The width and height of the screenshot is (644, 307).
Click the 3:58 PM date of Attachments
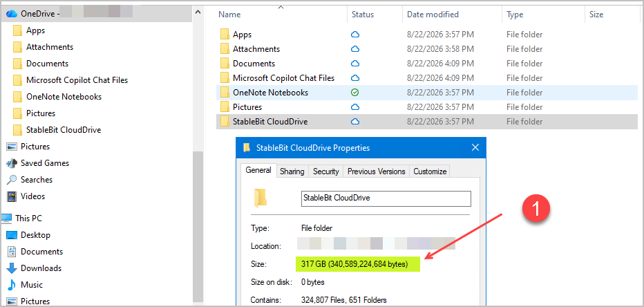coord(440,49)
